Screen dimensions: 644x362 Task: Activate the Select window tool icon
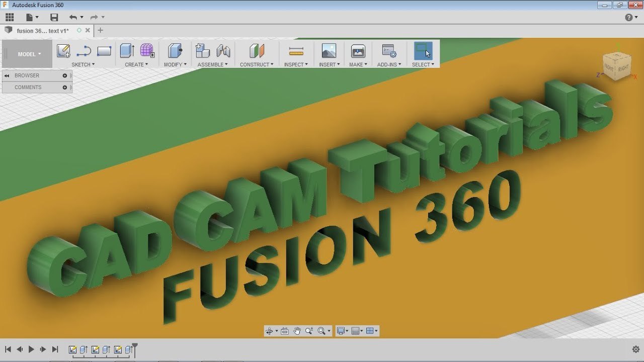coord(423,50)
